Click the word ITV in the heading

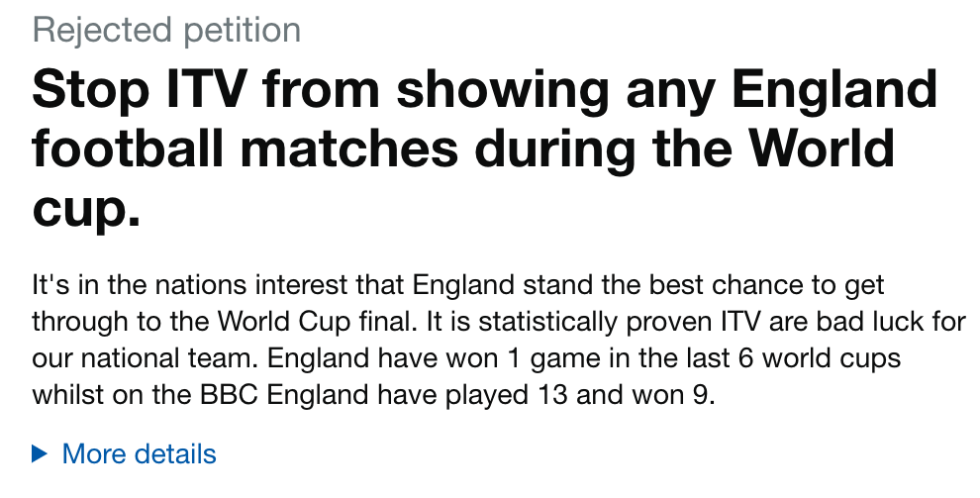(197, 91)
